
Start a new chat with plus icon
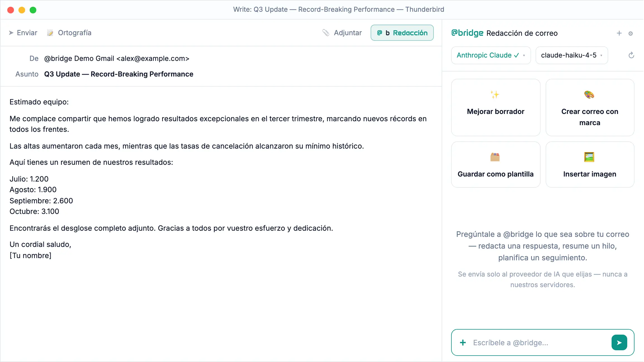(x=619, y=33)
